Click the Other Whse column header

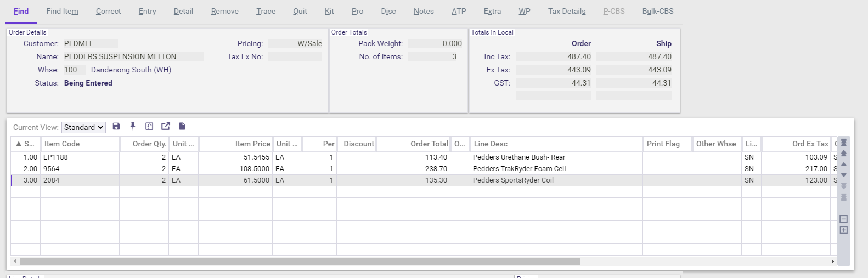coord(717,144)
